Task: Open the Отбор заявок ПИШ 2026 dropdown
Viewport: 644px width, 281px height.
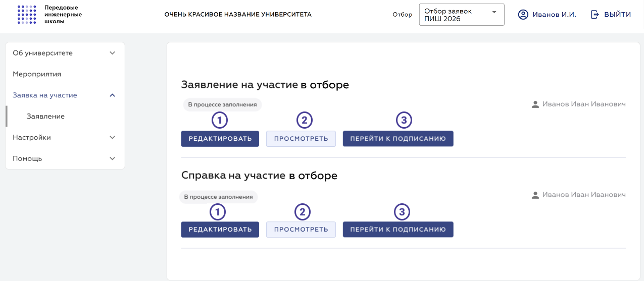Action: tap(462, 15)
